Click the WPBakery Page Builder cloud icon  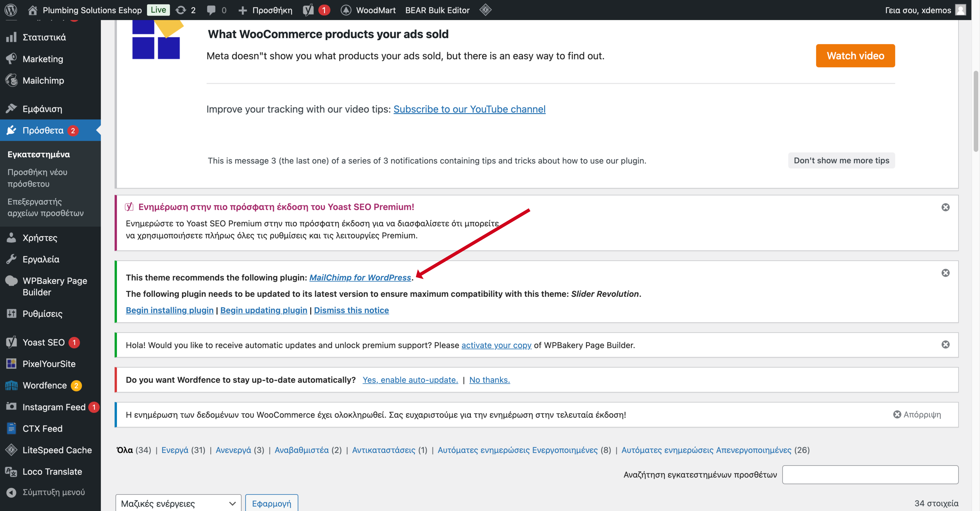[11, 281]
